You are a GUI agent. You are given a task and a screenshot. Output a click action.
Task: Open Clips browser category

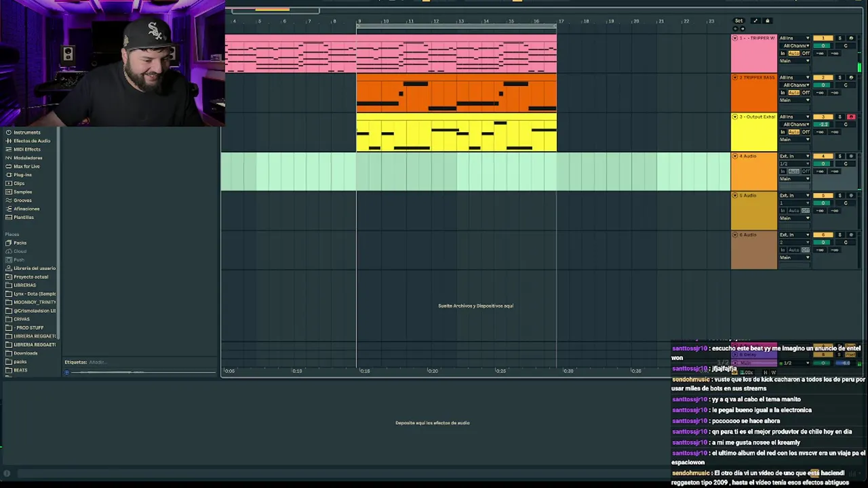19,183
